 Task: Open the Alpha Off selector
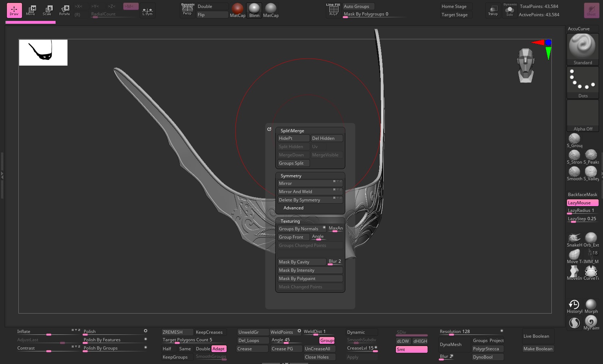click(582, 116)
